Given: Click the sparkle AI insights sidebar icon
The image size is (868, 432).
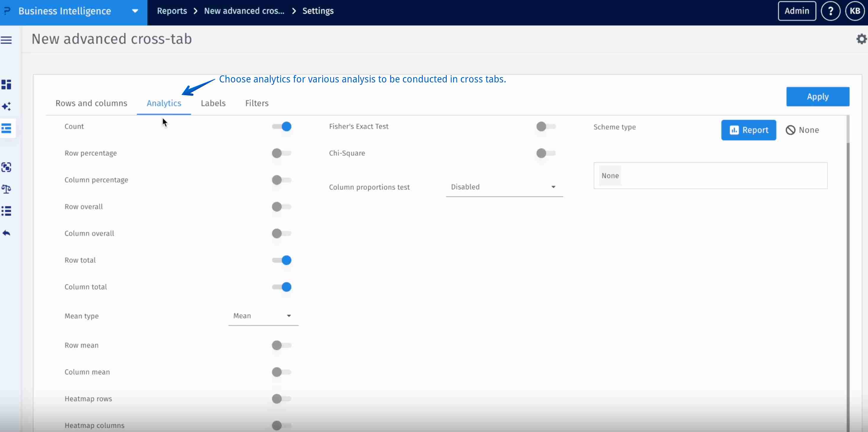Looking at the screenshot, I should 7,106.
